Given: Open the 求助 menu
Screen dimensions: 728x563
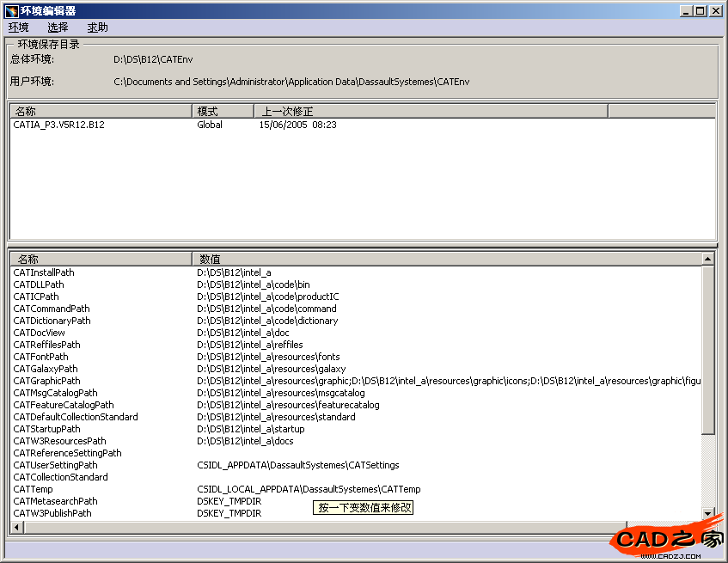Looking at the screenshot, I should point(97,28).
